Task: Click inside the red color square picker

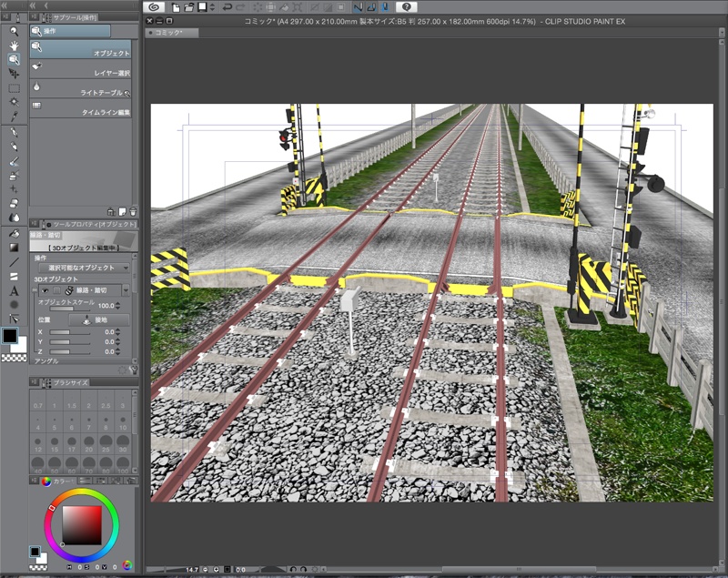Action: [82, 525]
